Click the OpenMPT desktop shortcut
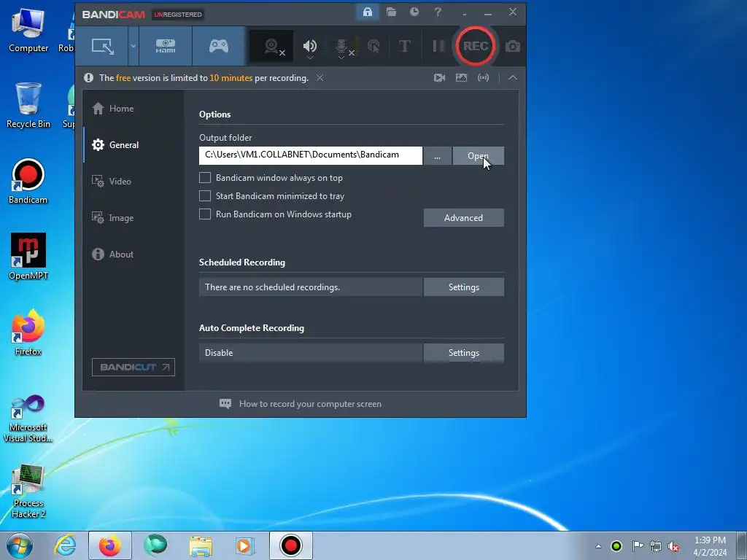The height and width of the screenshot is (560, 747). [28, 256]
